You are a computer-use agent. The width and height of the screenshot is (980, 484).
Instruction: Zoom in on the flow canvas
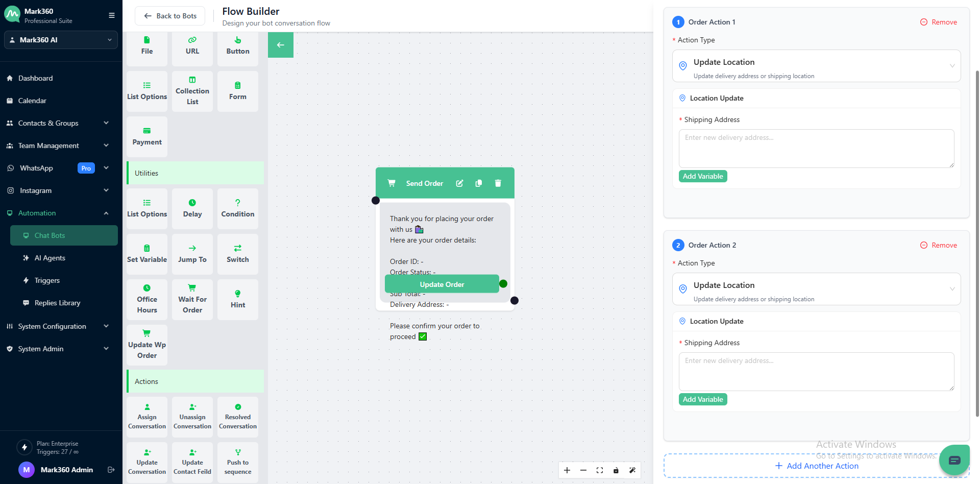click(567, 470)
